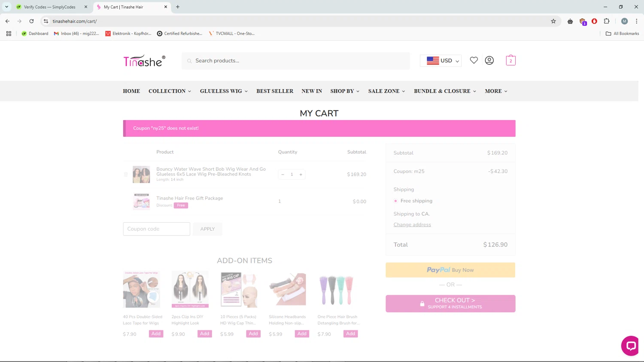This screenshot has width=644, height=362.
Task: Click the Tinashe logo
Action: pyautogui.click(x=144, y=61)
